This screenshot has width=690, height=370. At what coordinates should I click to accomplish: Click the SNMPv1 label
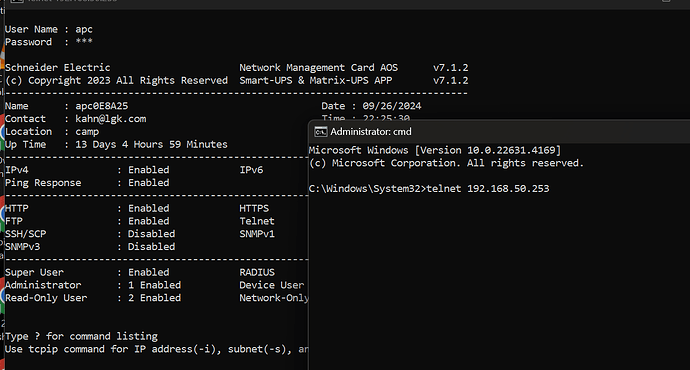[x=257, y=234]
